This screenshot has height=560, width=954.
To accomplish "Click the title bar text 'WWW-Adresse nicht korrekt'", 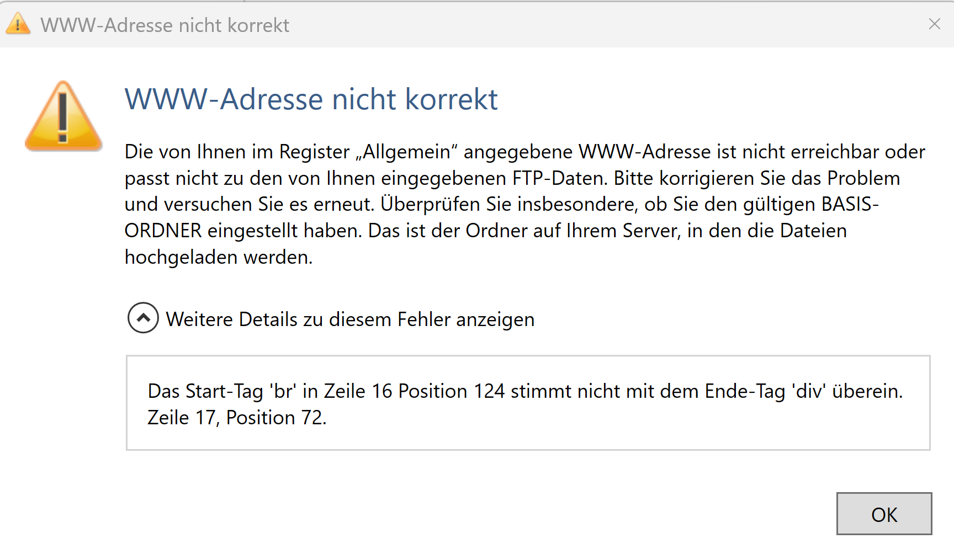I will (165, 25).
